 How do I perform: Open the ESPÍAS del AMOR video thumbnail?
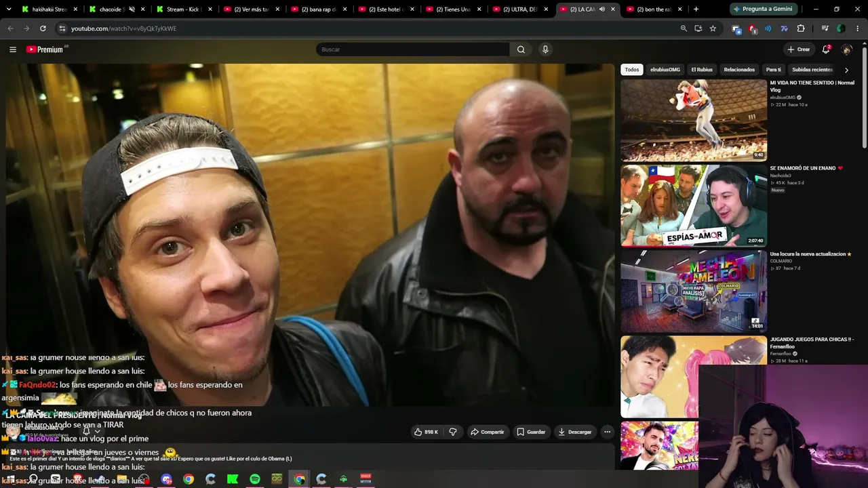694,205
